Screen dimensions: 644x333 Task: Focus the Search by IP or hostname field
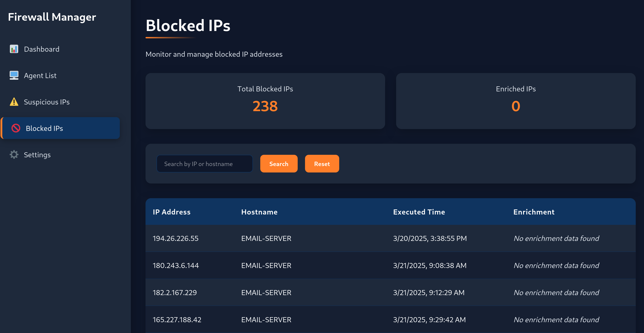point(204,164)
